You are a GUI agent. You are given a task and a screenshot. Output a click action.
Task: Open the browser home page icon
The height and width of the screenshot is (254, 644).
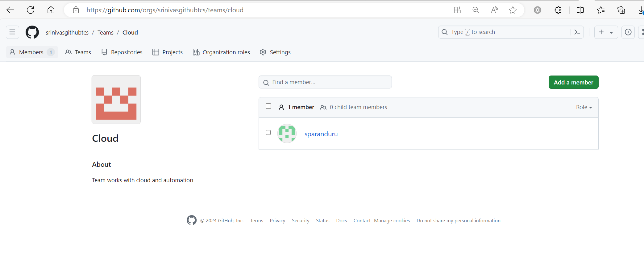[51, 10]
